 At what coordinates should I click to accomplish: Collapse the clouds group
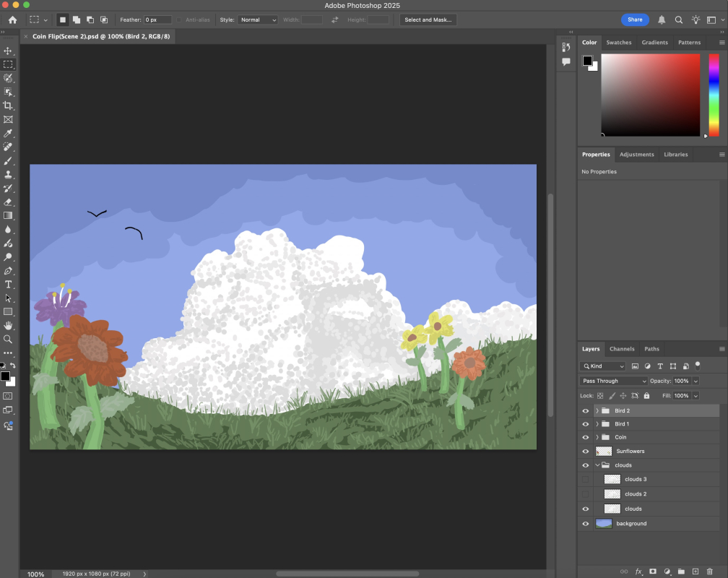coord(596,465)
